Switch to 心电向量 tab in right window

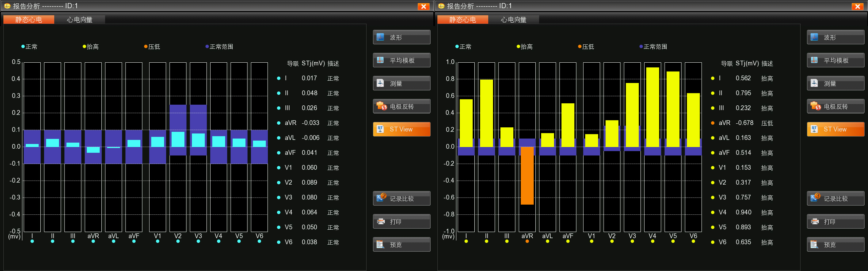514,20
